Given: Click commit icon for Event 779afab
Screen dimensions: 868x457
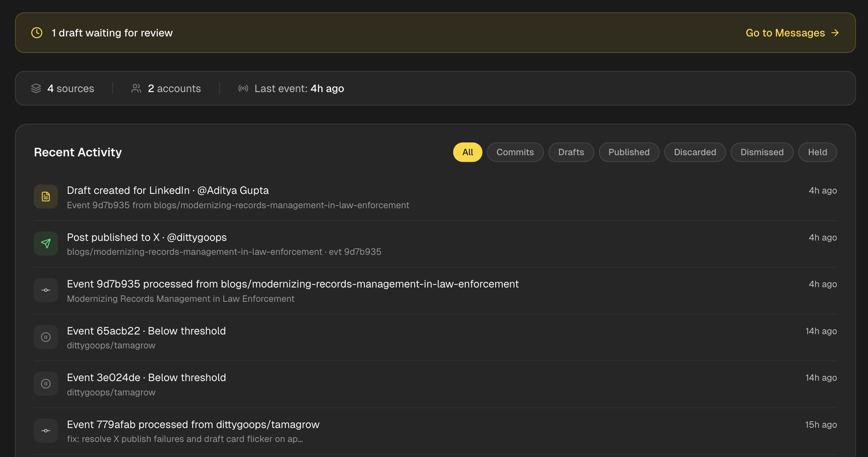Looking at the screenshot, I should coord(46,431).
